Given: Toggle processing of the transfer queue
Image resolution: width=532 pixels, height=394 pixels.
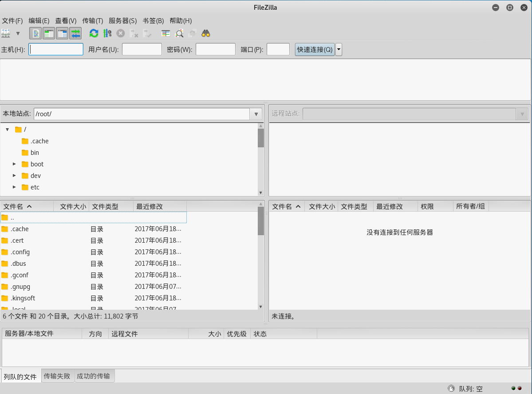Looking at the screenshot, I should pyautogui.click(x=107, y=33).
